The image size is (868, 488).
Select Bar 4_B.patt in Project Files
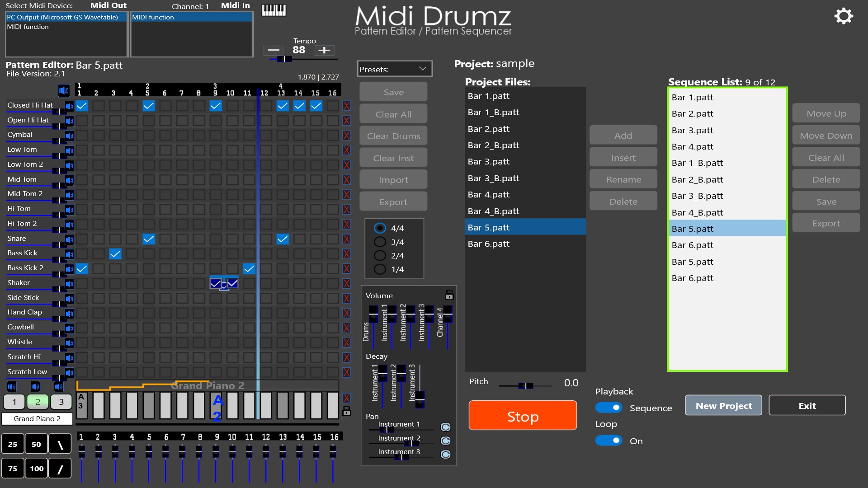(x=525, y=211)
